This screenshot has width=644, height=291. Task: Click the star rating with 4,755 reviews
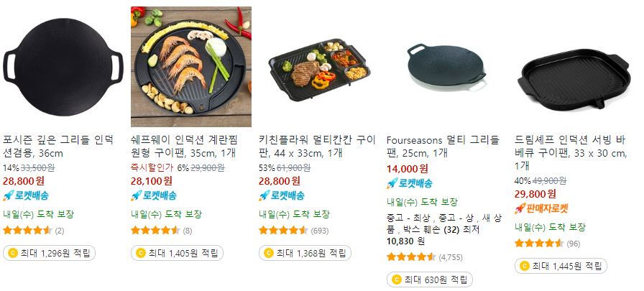pos(410,257)
